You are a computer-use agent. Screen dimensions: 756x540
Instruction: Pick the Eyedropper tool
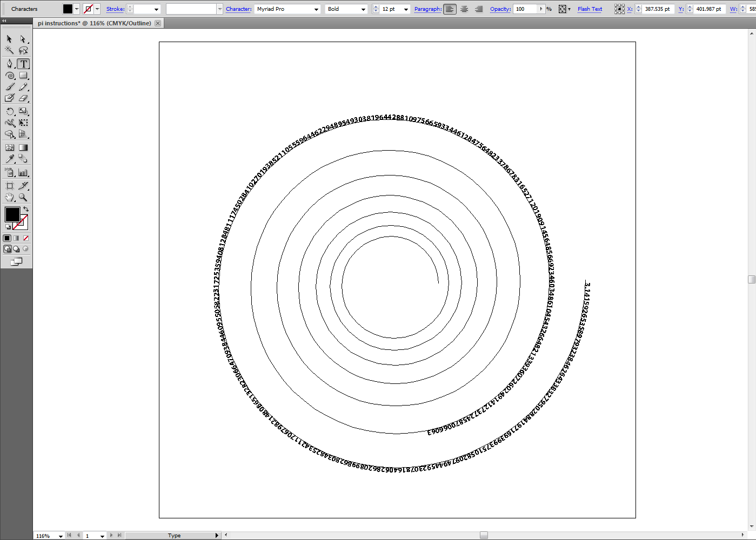(x=9, y=159)
